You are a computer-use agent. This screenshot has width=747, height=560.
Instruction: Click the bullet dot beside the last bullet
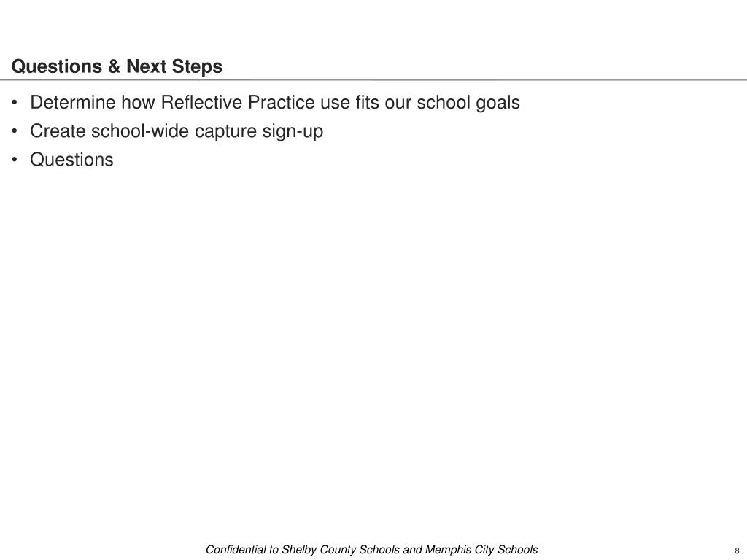(15, 160)
